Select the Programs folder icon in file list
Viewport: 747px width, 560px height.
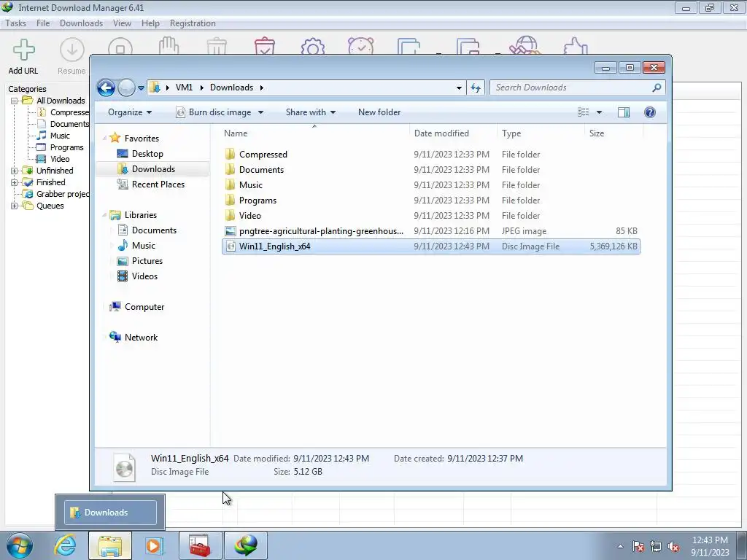tap(230, 200)
